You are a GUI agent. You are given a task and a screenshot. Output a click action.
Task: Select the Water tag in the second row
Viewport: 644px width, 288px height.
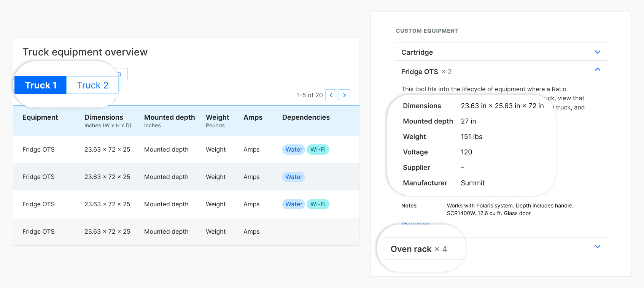294,177
